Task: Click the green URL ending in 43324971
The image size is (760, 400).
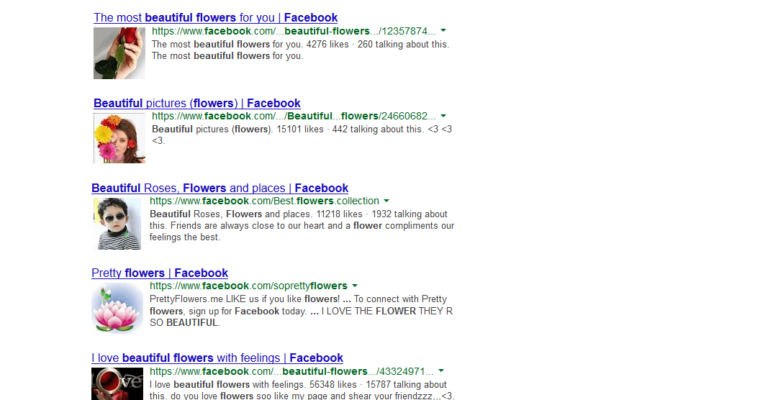Action: coord(291,371)
